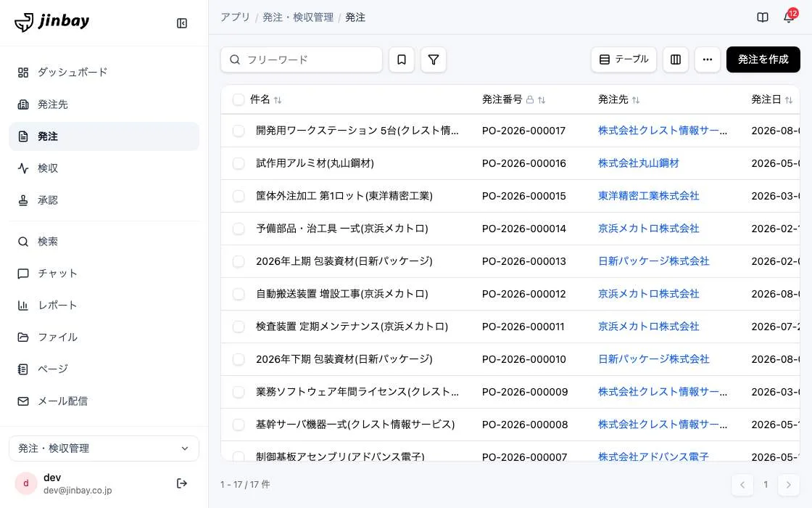Check the row PO-2026-000010 checkbox

point(239,359)
